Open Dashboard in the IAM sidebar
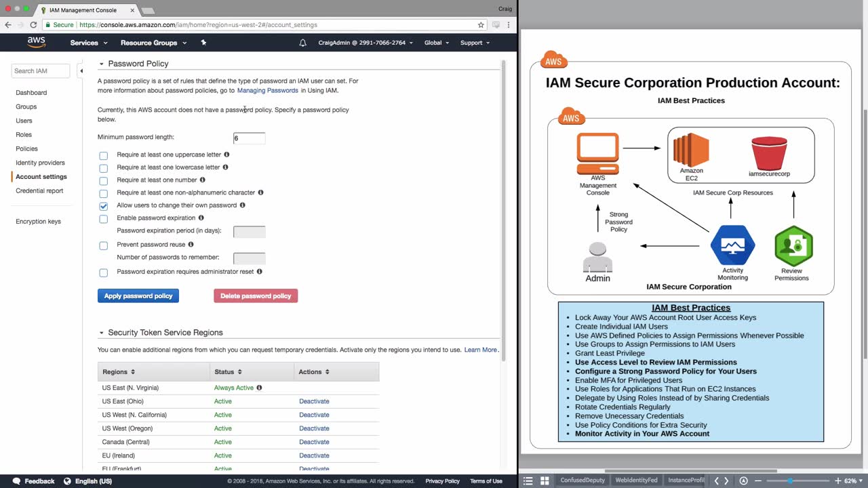This screenshot has width=868, height=488. [x=31, y=92]
